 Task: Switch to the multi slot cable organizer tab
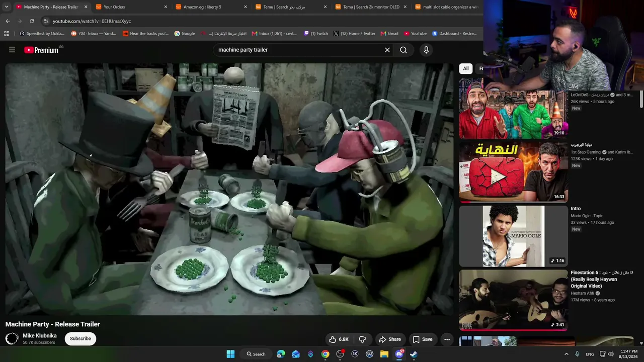[x=447, y=7]
